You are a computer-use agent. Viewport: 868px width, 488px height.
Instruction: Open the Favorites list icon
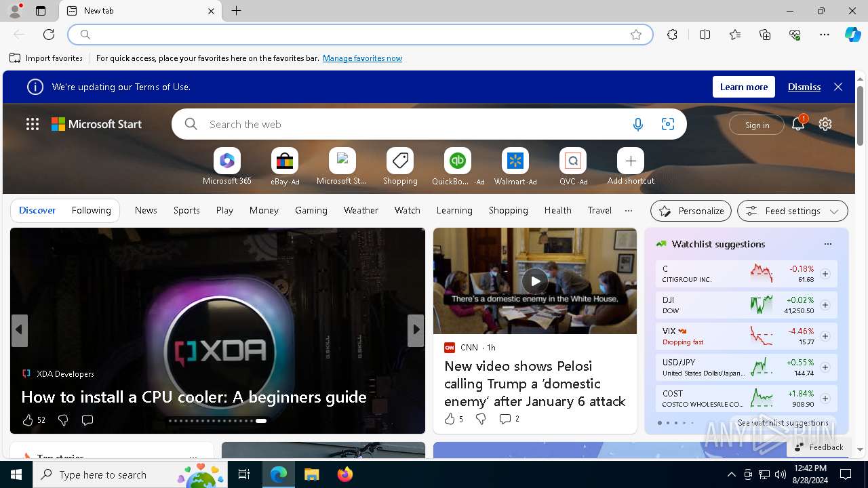735,35
